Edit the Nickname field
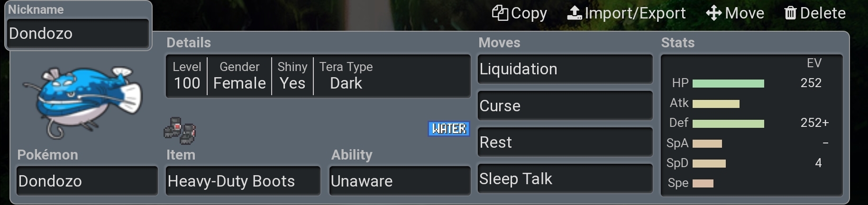This screenshot has width=868, height=205. (78, 34)
